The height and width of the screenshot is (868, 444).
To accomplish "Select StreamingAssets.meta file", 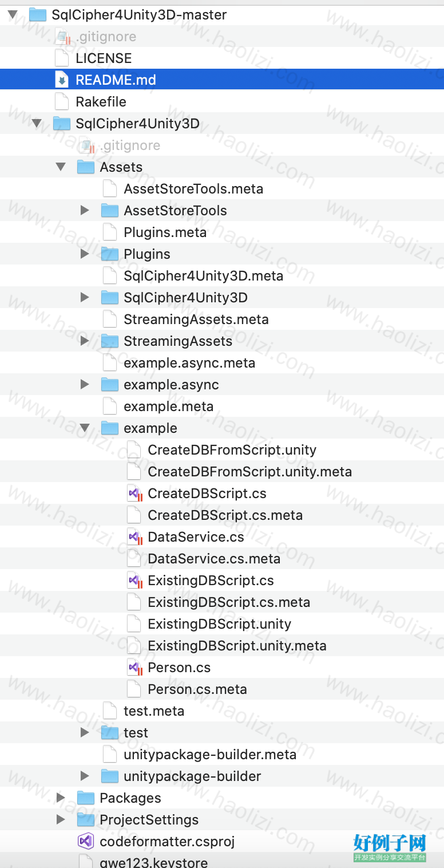I will click(x=196, y=319).
